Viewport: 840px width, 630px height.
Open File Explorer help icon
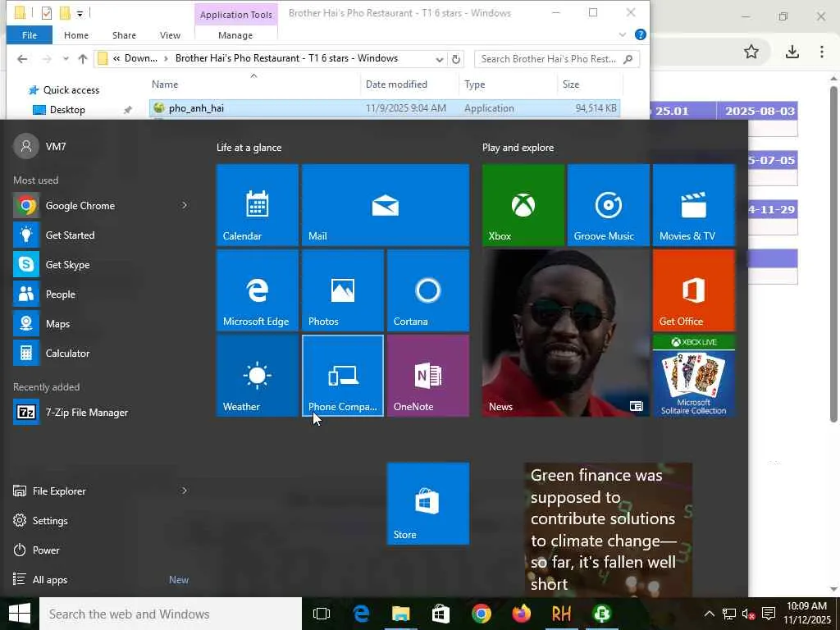pyautogui.click(x=640, y=34)
